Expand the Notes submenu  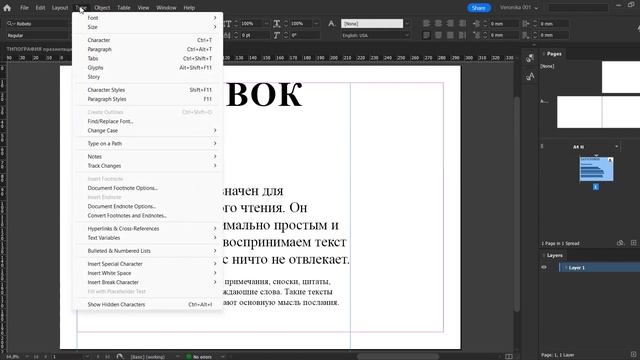click(148, 157)
